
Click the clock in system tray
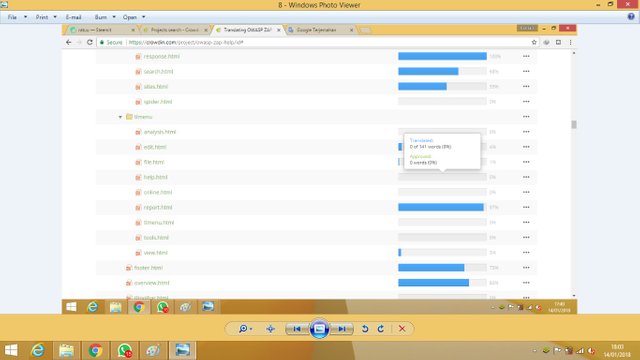click(618, 351)
